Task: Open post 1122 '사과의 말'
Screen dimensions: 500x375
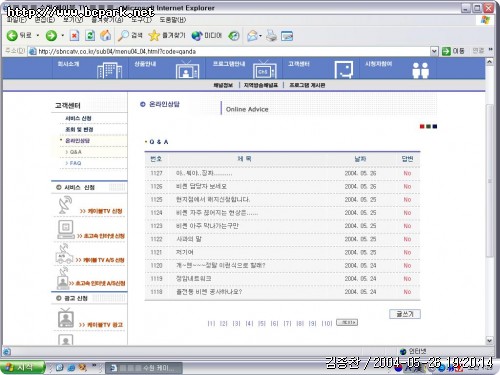Action: click(x=189, y=239)
